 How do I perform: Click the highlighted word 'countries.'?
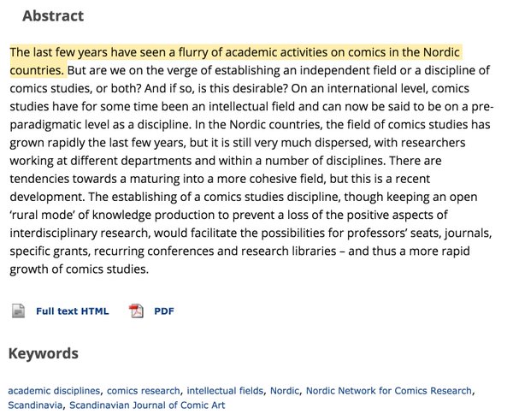(37, 70)
